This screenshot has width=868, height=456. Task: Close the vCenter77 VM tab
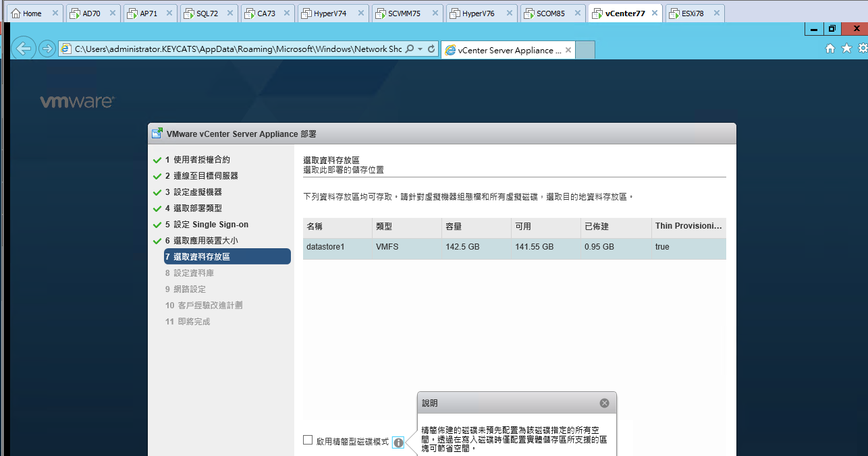coord(653,13)
